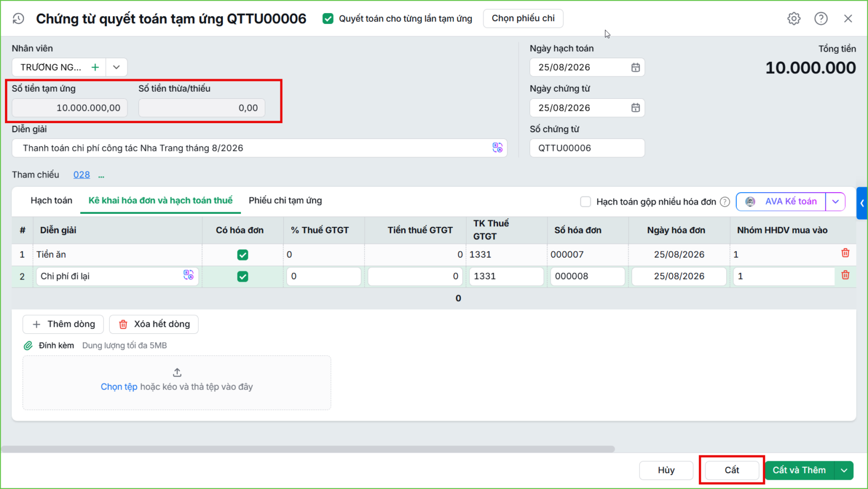The width and height of the screenshot is (868, 489).
Task: Expand the Tham chiếu ellipsis
Action: point(101,175)
